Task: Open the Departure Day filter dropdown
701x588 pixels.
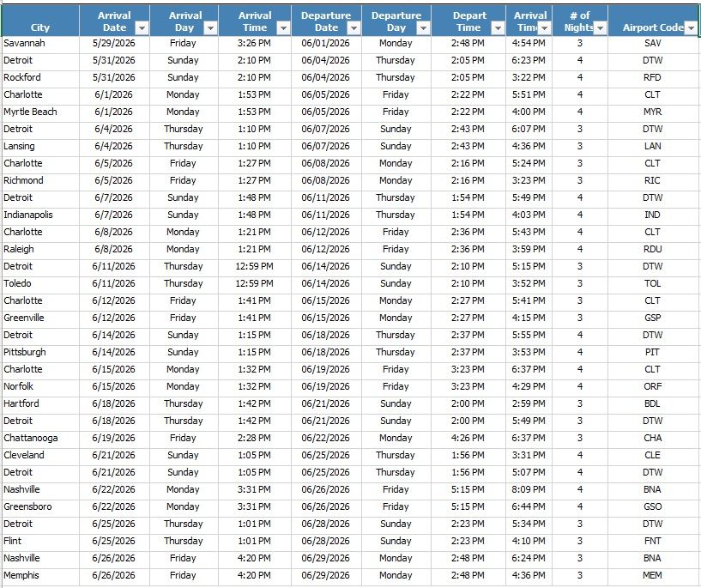Action: pos(423,28)
